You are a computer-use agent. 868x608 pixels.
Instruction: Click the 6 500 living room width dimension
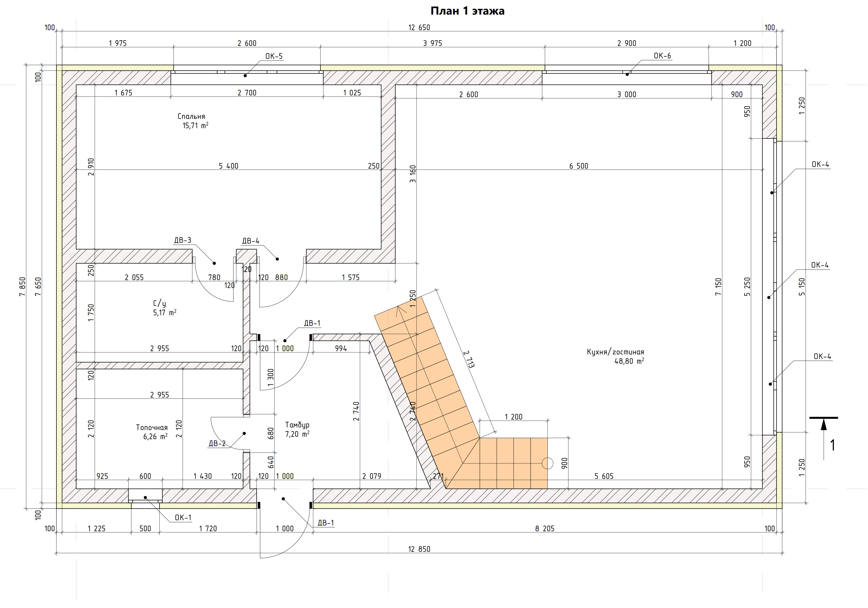578,166
